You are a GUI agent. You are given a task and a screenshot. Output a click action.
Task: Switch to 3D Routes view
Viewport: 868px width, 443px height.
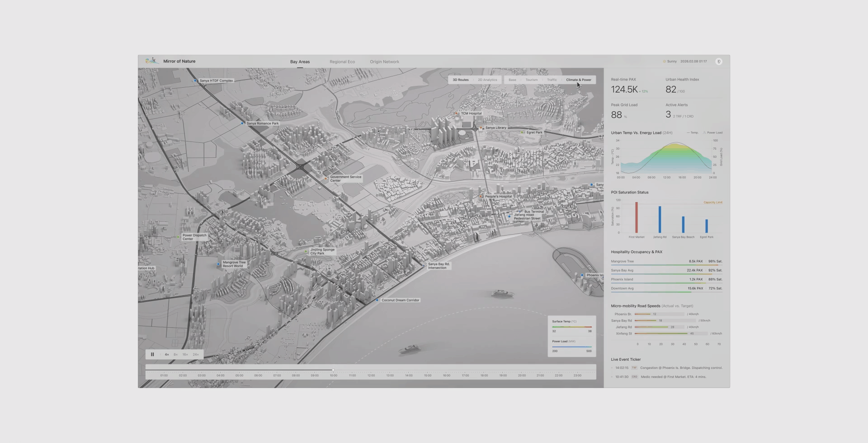461,80
